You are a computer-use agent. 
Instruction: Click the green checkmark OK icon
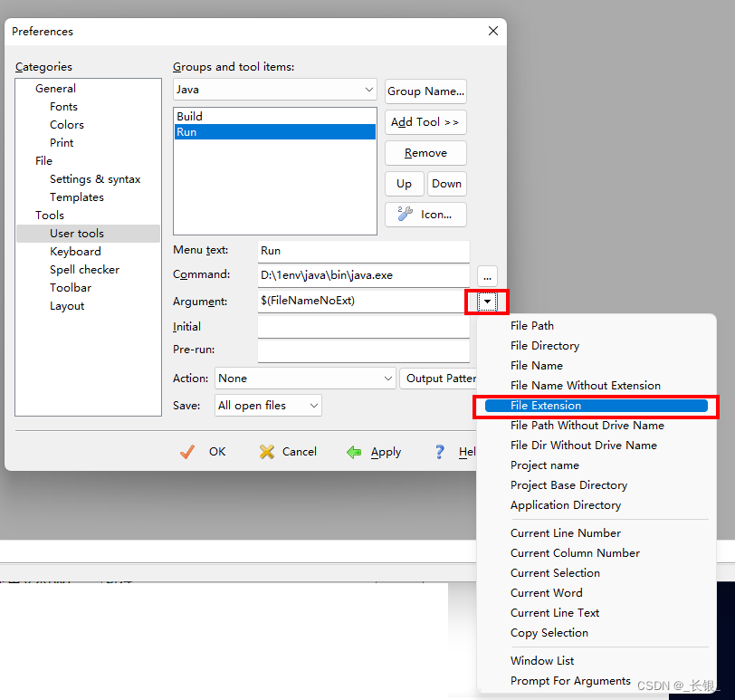[x=187, y=451]
